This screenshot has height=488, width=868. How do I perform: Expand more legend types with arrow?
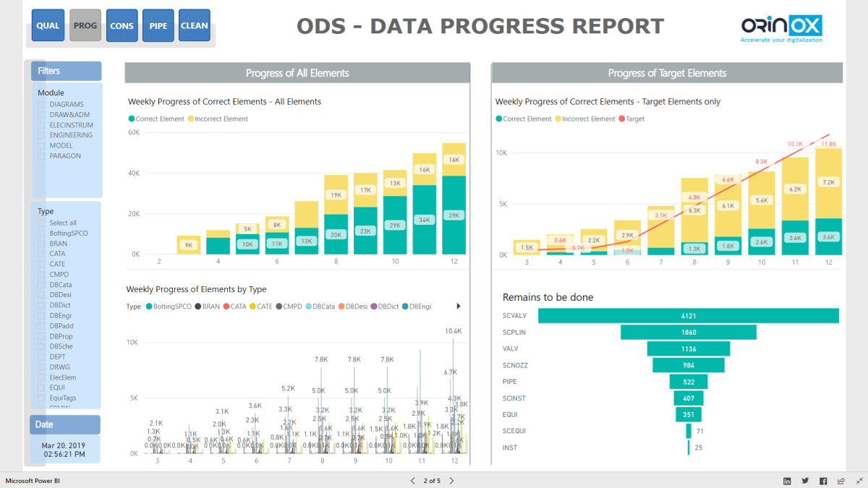(459, 307)
